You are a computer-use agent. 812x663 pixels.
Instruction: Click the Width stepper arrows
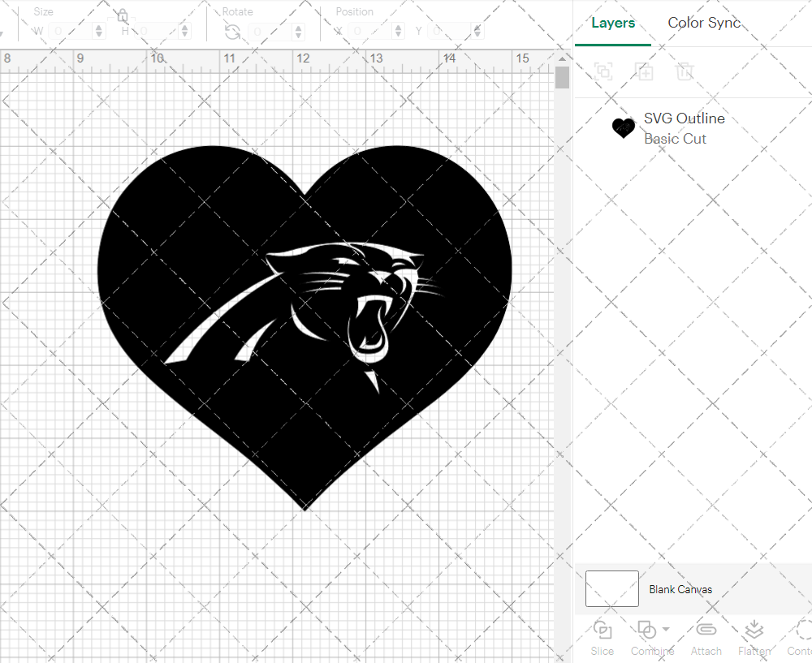(99, 32)
